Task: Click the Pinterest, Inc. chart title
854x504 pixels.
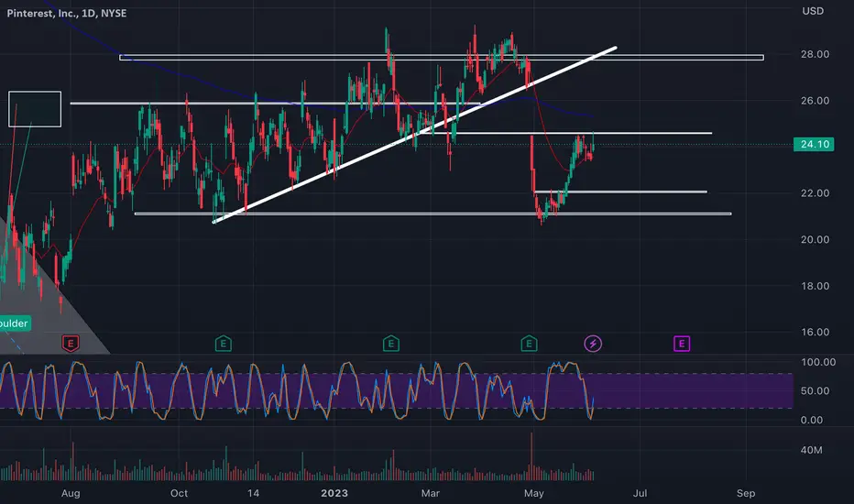Action: click(67, 13)
